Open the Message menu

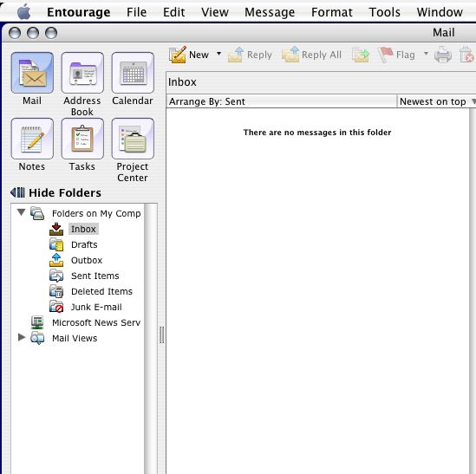[x=270, y=12]
